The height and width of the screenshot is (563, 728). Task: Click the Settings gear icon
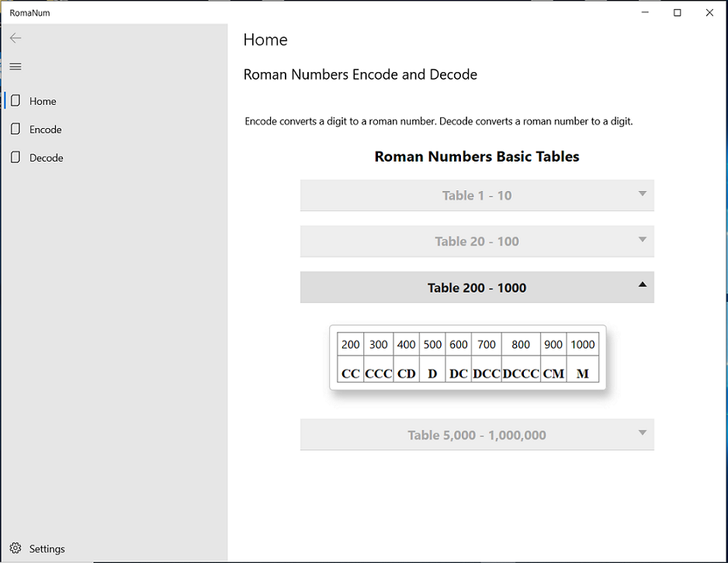coord(16,548)
